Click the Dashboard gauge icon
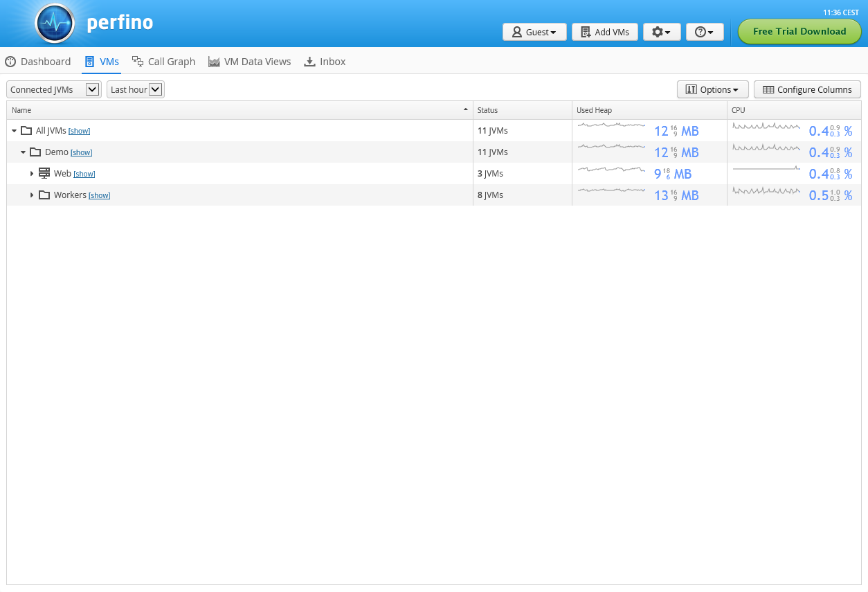This screenshot has height=592, width=868. coord(10,62)
